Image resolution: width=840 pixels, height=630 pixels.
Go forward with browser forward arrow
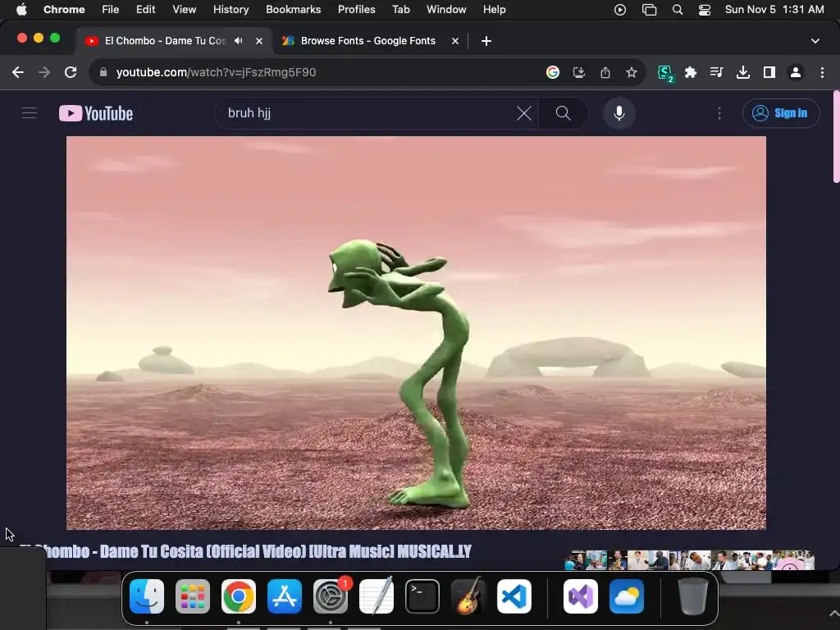[44, 72]
